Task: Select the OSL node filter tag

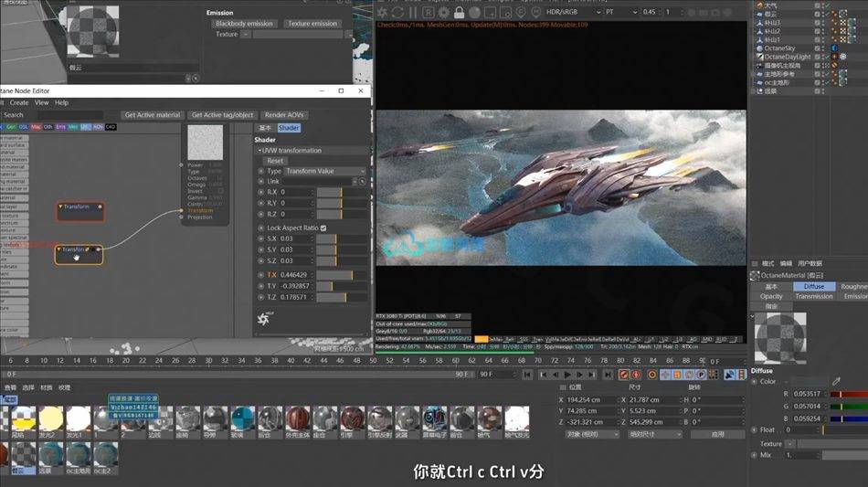Action: (x=23, y=127)
